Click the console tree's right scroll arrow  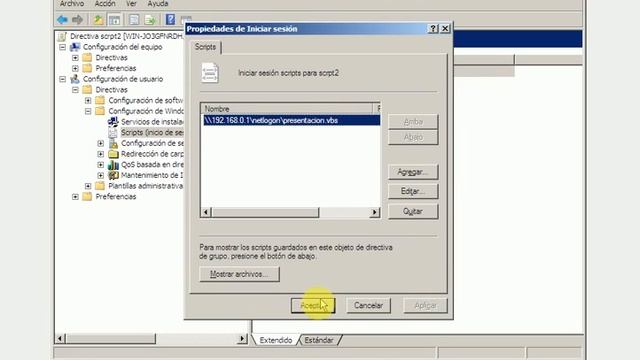click(x=242, y=338)
